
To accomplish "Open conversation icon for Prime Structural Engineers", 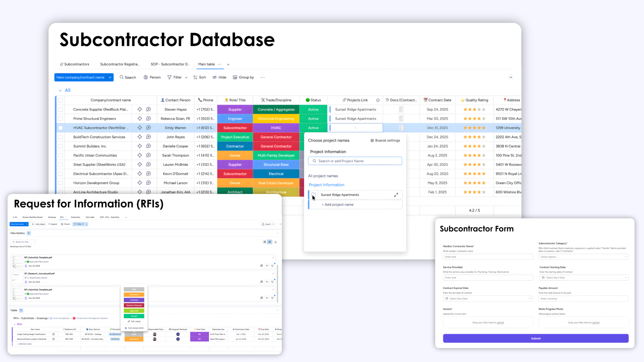I will coord(148,118).
